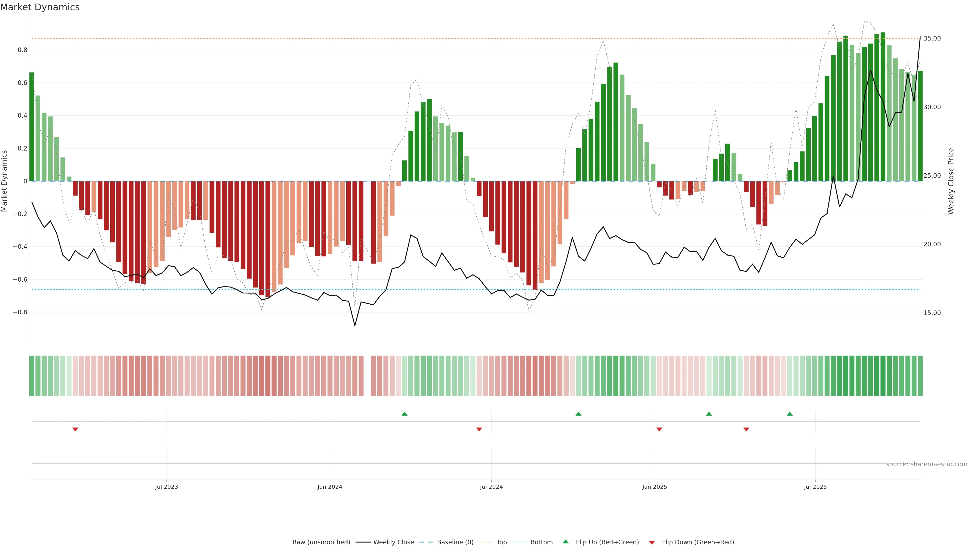Click the Jan 2024 axis label
Viewport: 980px width, 551px height.
point(330,487)
